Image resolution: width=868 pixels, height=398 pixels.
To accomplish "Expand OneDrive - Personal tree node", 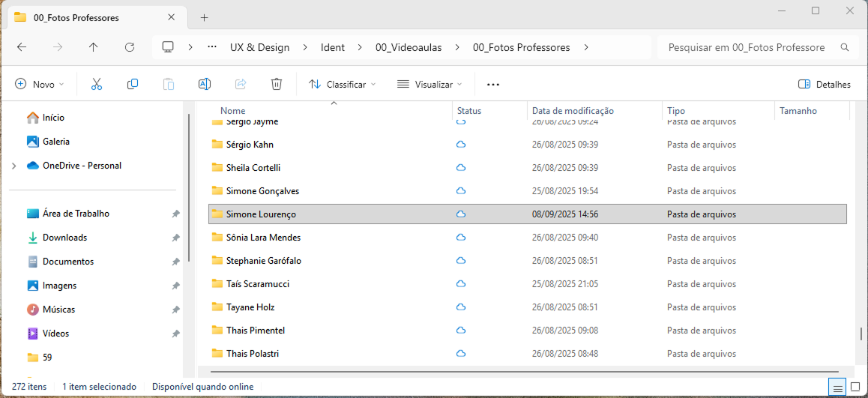I will [x=13, y=166].
